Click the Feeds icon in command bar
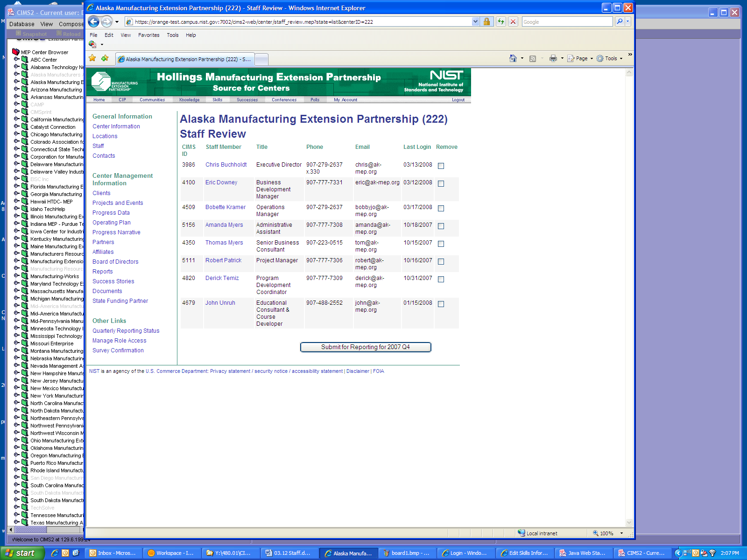Image resolution: width=747 pixels, height=560 pixels. click(532, 58)
